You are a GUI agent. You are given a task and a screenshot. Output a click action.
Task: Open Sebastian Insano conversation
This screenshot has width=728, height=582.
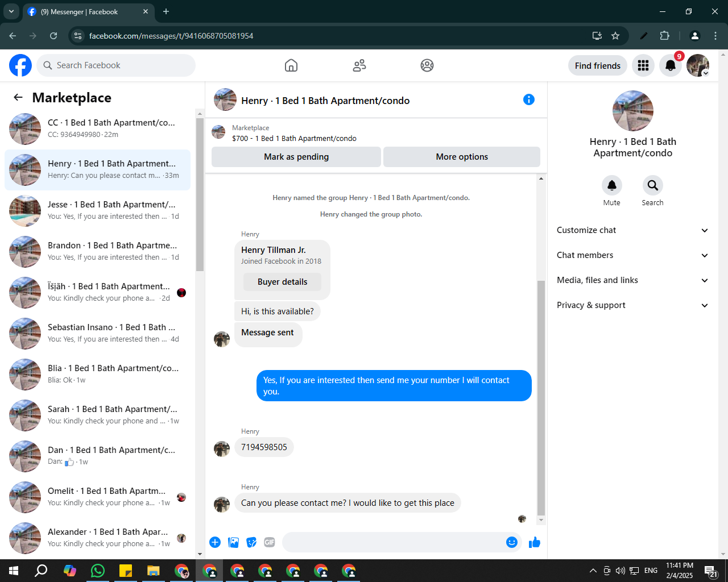[x=98, y=334]
